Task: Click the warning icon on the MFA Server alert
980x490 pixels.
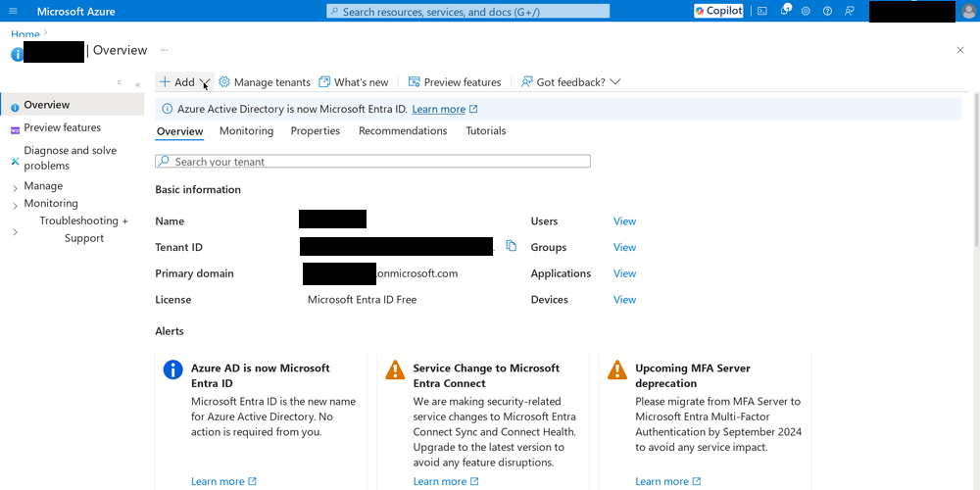Action: point(617,369)
